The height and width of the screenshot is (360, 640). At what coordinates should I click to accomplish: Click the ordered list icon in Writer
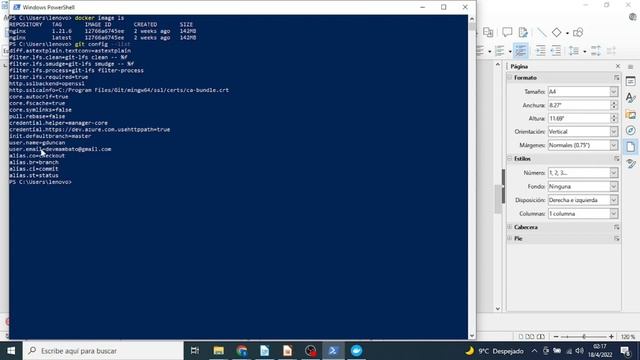(500, 51)
